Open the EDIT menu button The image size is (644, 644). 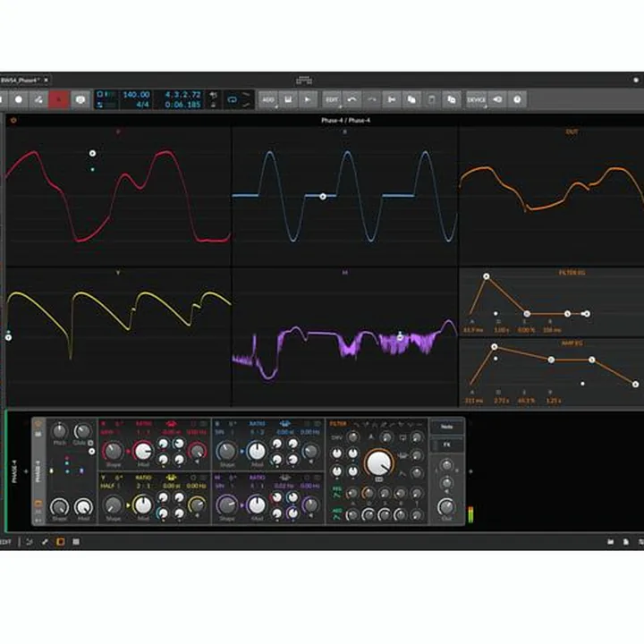pos(332,99)
